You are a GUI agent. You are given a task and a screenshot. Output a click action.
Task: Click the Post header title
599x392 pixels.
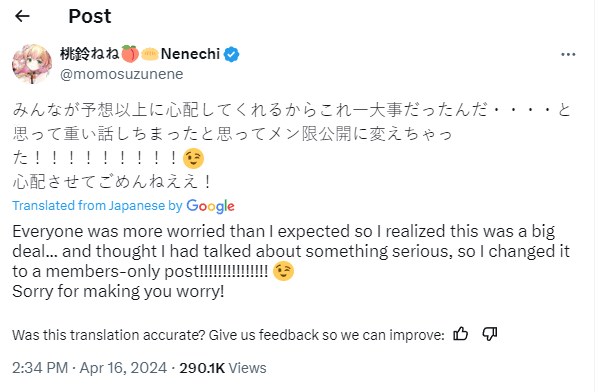click(x=90, y=16)
